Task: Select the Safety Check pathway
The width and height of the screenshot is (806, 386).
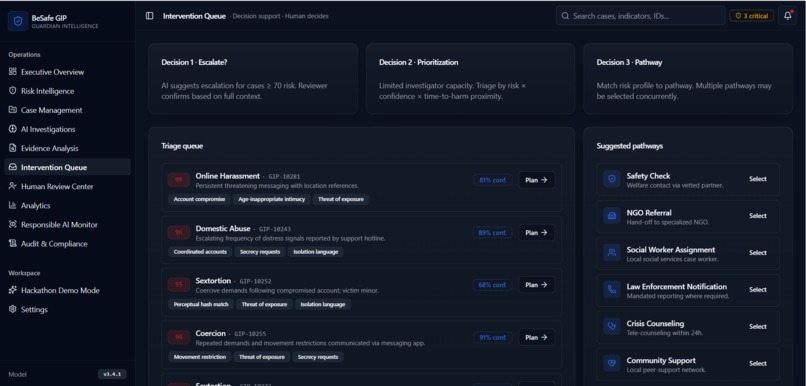Action: (x=758, y=179)
